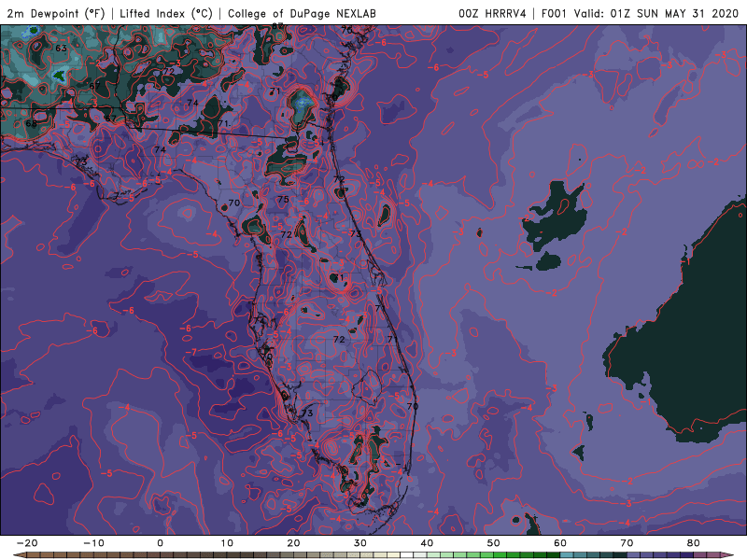Image resolution: width=747 pixels, height=560 pixels.
Task: Click the '80' color scale label
Action: coord(694,543)
